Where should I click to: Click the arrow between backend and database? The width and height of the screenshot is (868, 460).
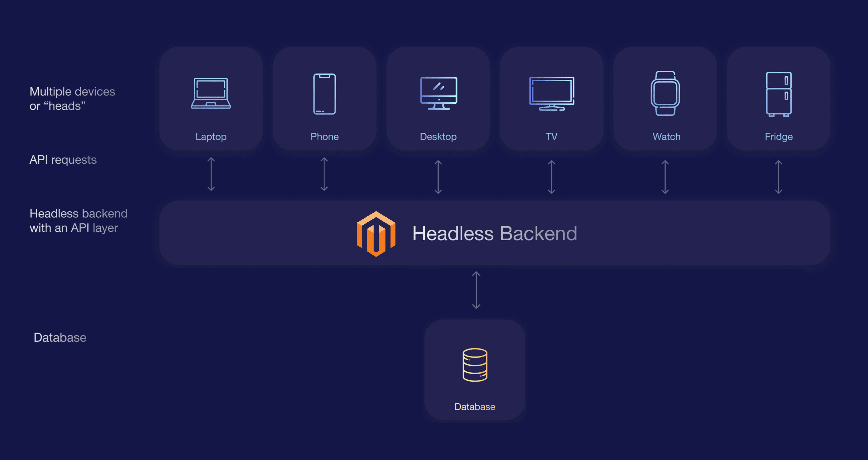pyautogui.click(x=476, y=290)
